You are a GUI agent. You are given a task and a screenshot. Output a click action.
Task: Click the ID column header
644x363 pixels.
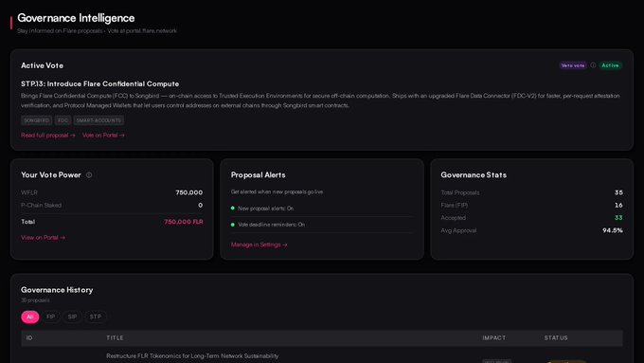click(x=29, y=338)
